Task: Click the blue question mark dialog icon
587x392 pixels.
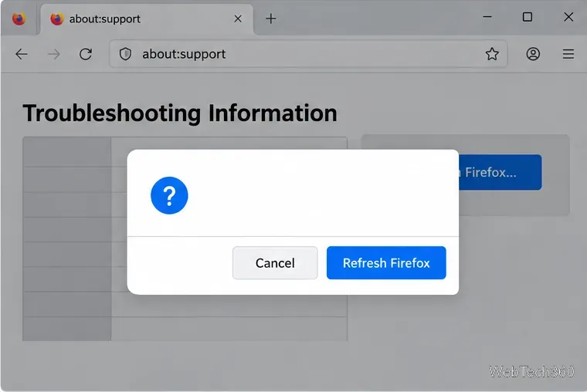Action: pos(169,195)
